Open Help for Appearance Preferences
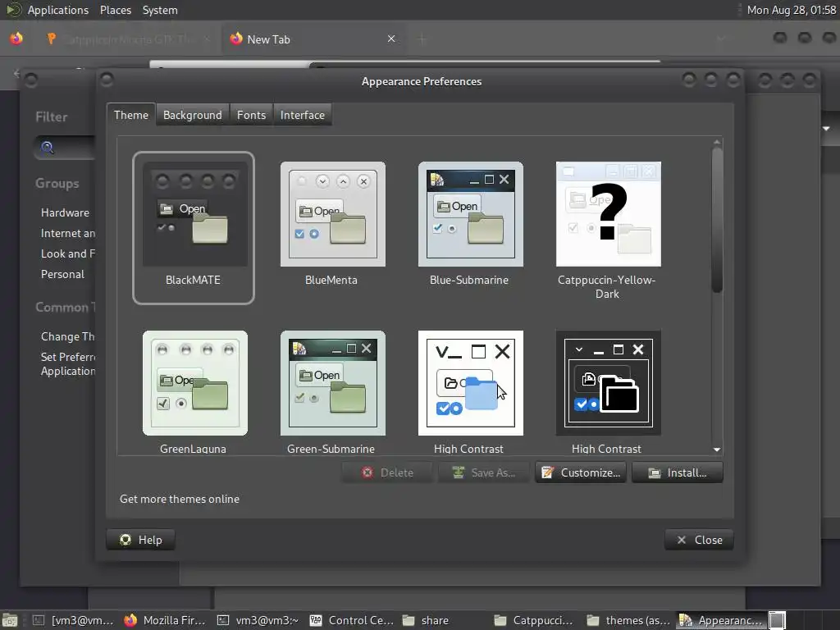This screenshot has height=630, width=840. pos(140,540)
